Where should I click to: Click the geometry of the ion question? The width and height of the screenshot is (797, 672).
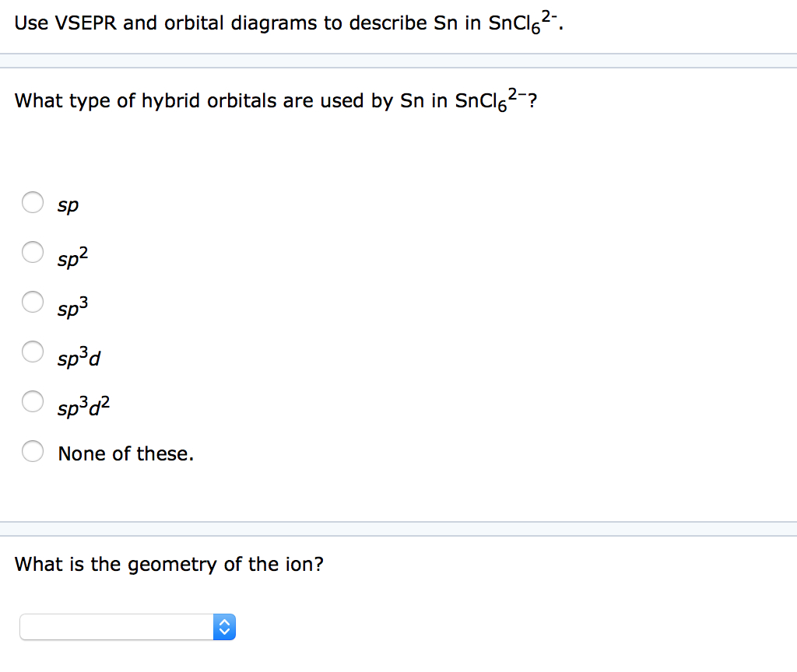click(169, 565)
